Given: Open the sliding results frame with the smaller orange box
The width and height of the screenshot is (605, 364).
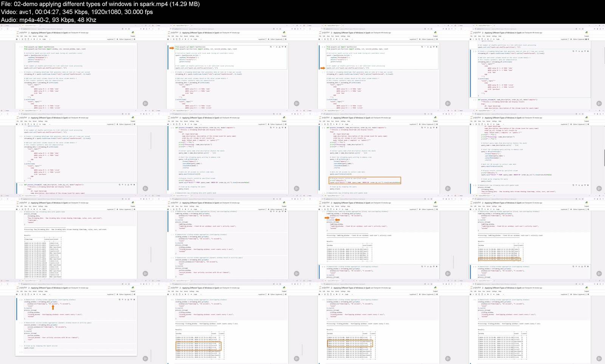Looking at the screenshot, I should pyautogui.click(x=378, y=322).
